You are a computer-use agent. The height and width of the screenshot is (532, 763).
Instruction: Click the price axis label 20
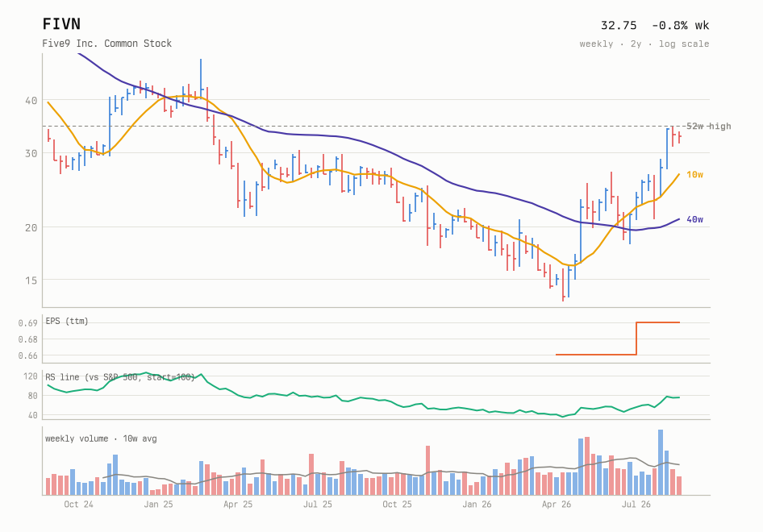31,227
